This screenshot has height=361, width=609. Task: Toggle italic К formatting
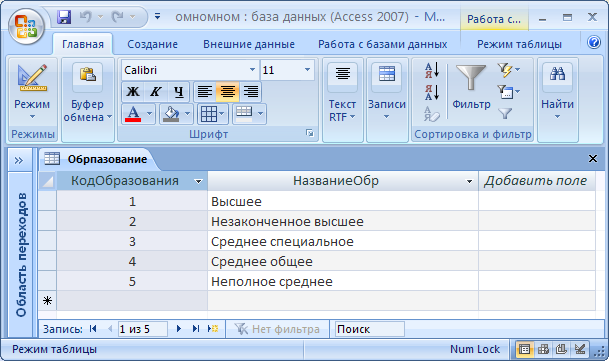(156, 92)
